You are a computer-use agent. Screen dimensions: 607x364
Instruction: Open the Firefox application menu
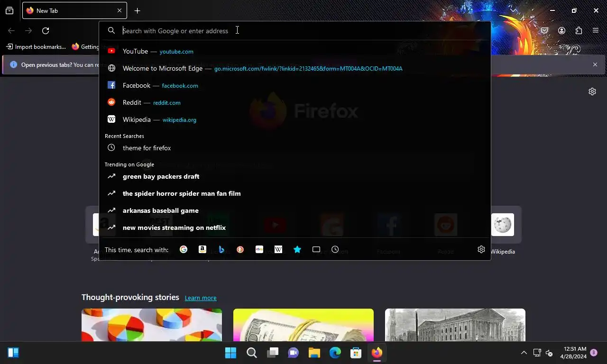(x=596, y=31)
